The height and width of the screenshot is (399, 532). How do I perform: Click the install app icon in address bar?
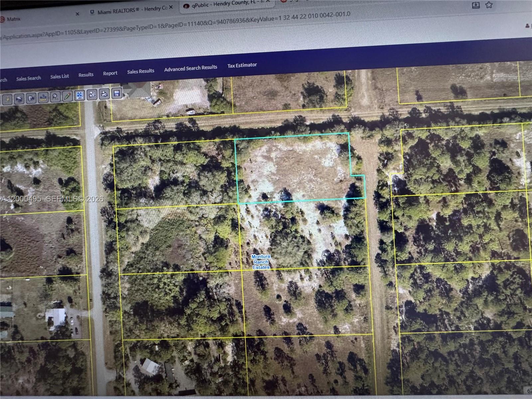click(x=476, y=5)
